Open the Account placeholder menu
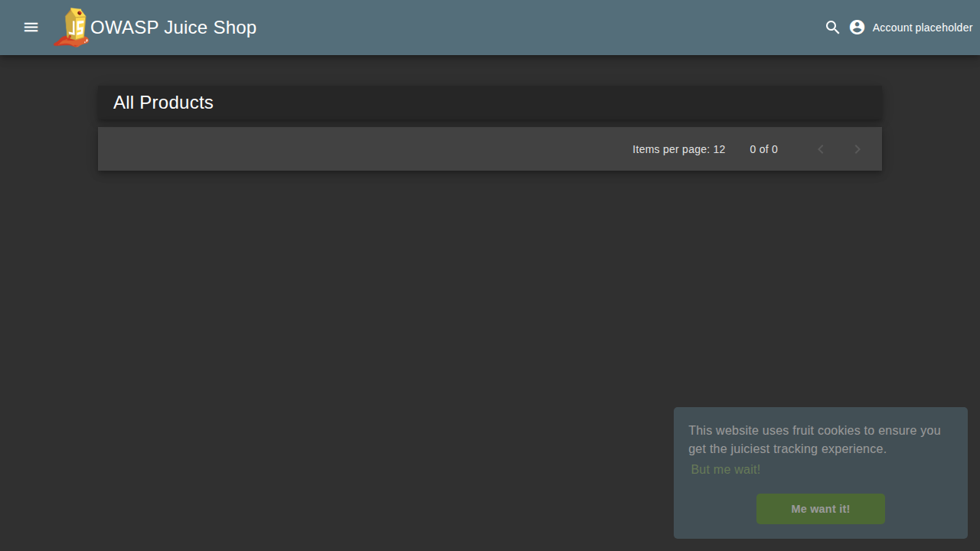This screenshot has height=551, width=980. pos(922,28)
